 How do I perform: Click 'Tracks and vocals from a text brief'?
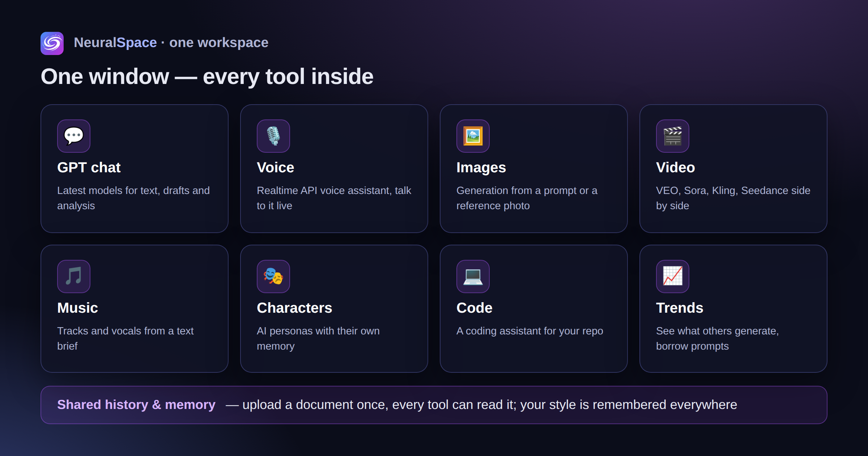coord(125,338)
